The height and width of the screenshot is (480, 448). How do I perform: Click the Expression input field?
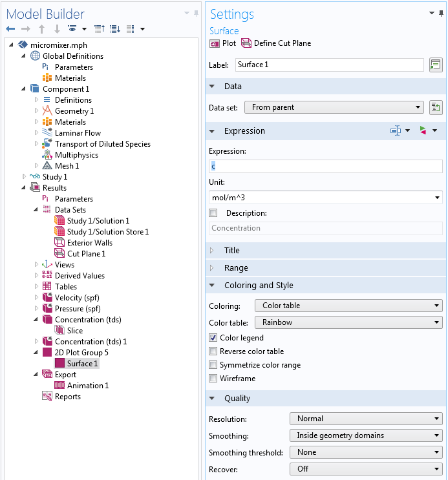[x=325, y=166]
